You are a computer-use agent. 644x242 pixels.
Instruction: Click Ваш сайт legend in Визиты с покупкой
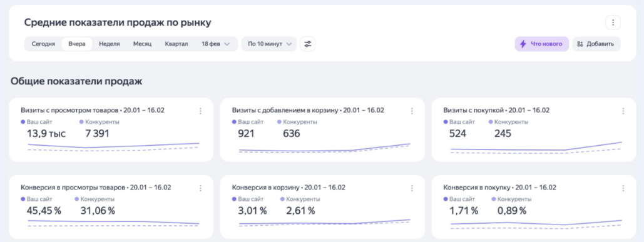coord(459,122)
